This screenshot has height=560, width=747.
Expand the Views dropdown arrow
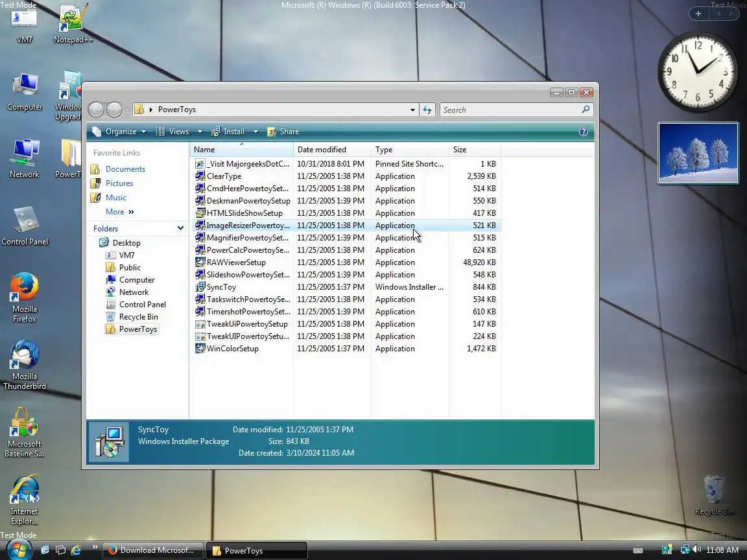[200, 132]
